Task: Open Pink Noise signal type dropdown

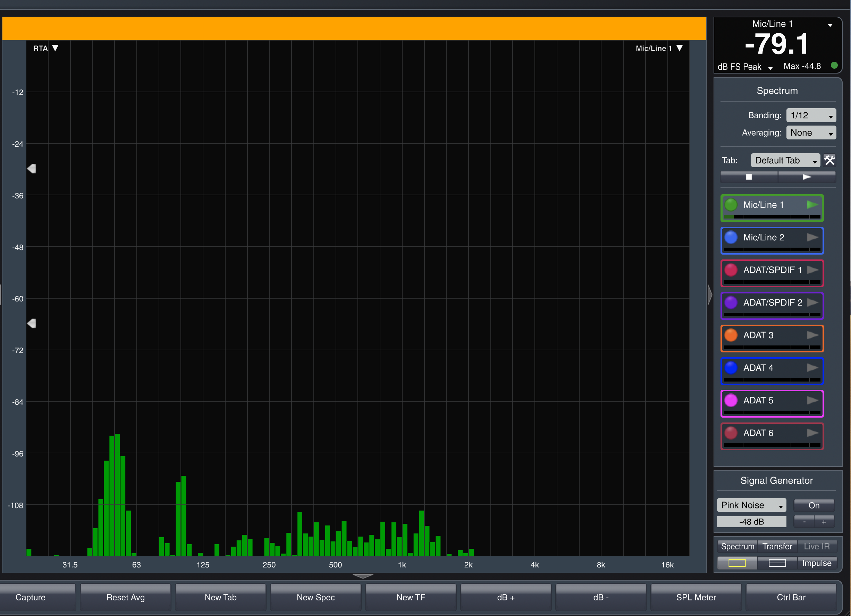Action: [x=751, y=505]
